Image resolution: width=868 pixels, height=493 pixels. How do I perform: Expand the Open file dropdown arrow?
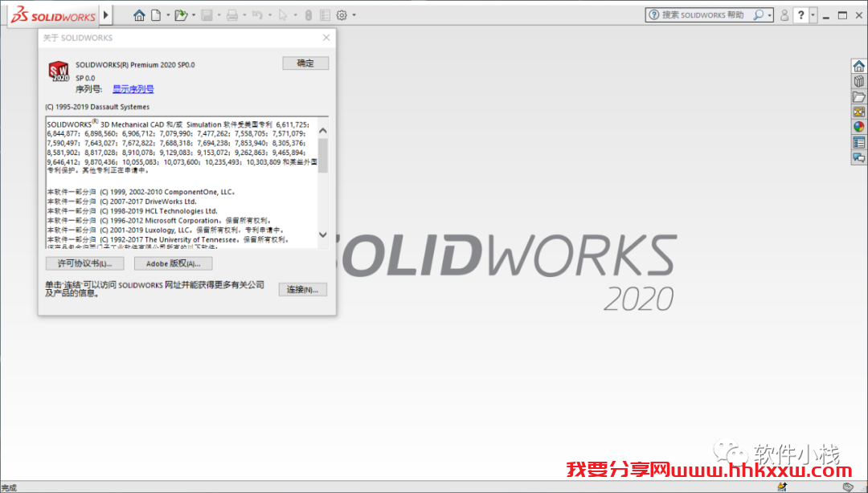193,15
